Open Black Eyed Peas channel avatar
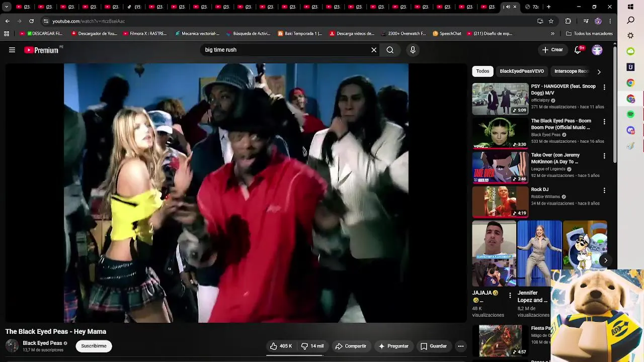The image size is (644, 362). pos(12,346)
